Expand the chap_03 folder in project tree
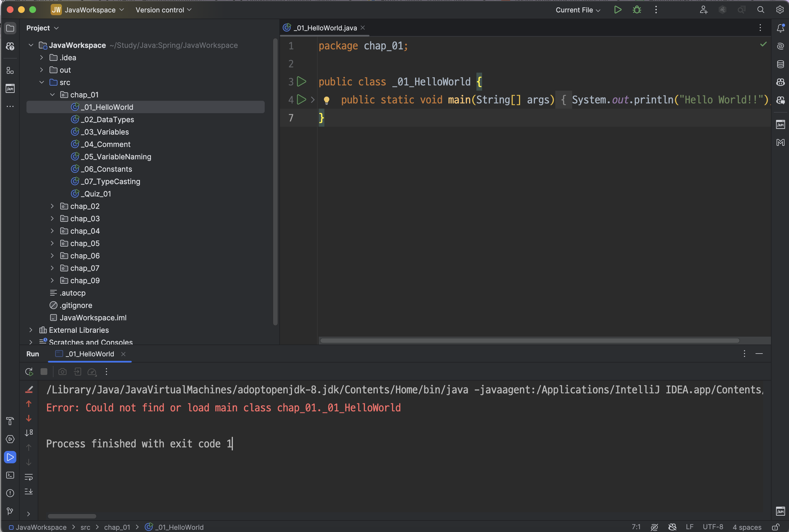This screenshot has height=532, width=789. 52,218
